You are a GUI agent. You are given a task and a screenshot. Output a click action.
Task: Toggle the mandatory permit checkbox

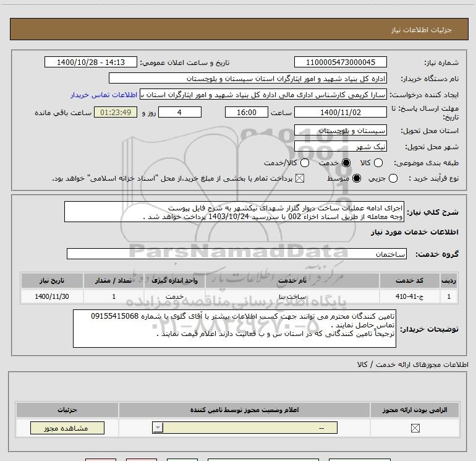(x=415, y=428)
